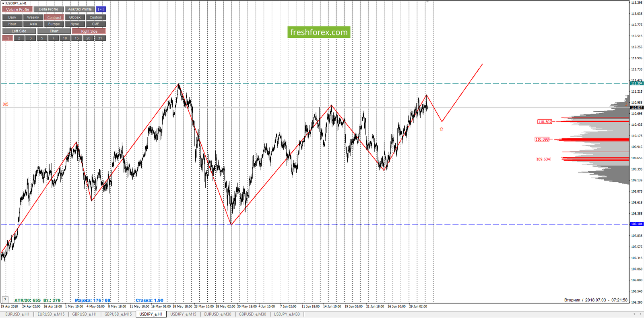Set profile count to 10
Image resolution: width=644 pixels, height=318 pixels.
pyautogui.click(x=65, y=38)
